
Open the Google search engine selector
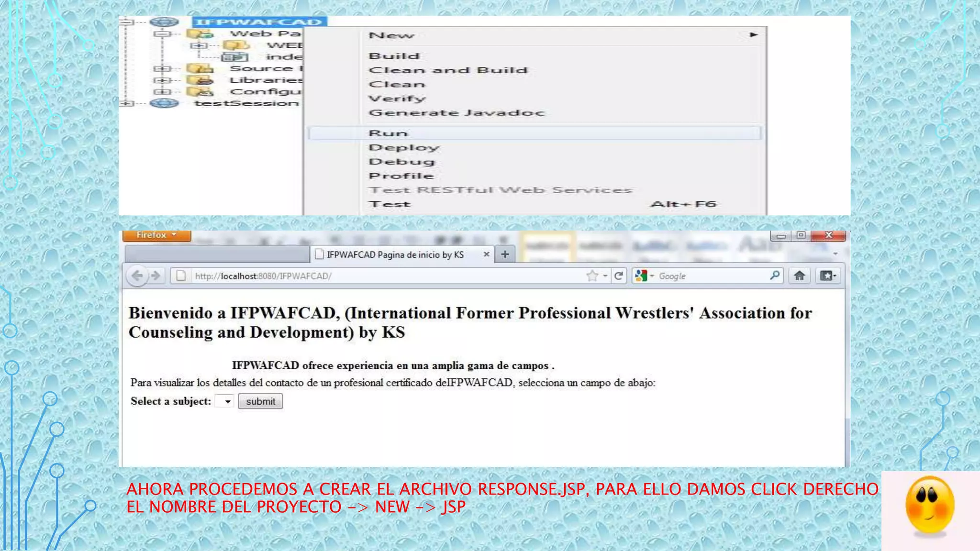(x=644, y=276)
